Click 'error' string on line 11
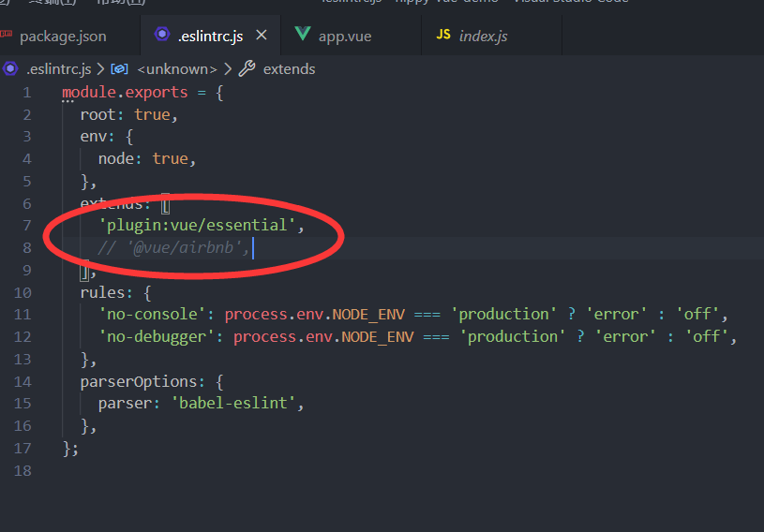 [x=617, y=315]
